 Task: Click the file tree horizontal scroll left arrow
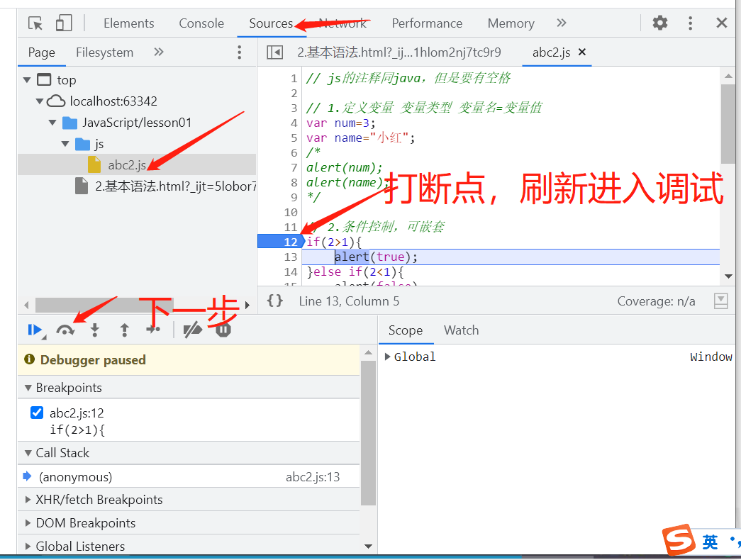[26, 306]
